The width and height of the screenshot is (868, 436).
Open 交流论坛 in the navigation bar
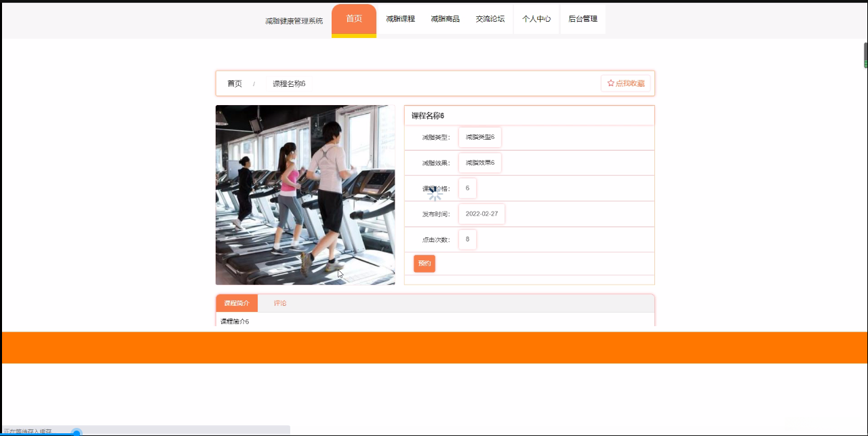490,19
